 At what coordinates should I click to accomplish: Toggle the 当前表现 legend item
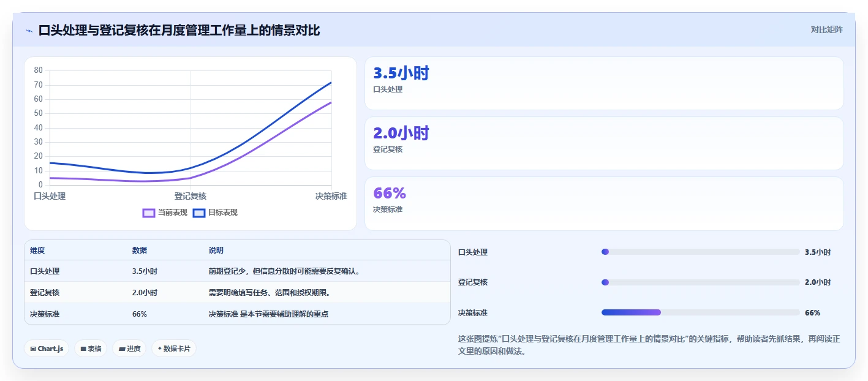pyautogui.click(x=165, y=213)
